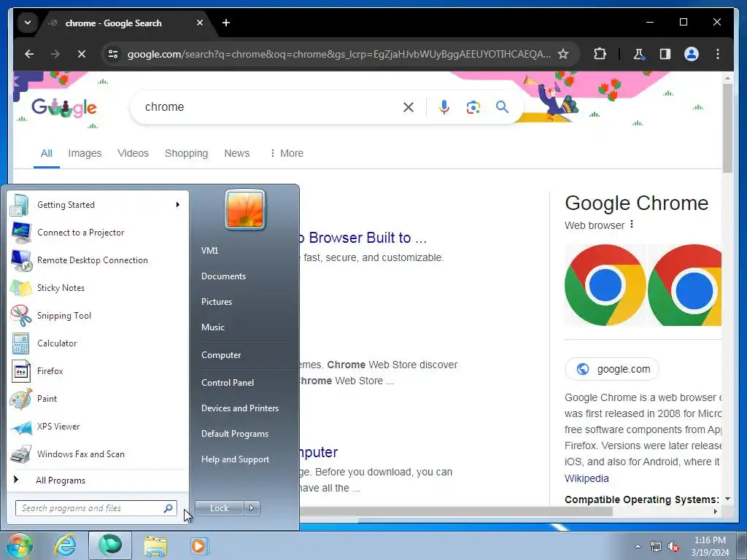
Task: Clear the Google search box text
Action: tap(409, 107)
